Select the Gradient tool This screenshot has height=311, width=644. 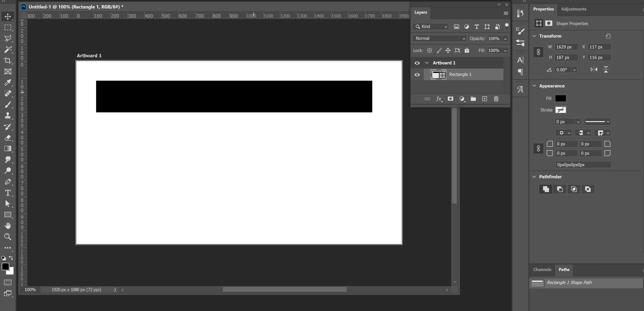(x=8, y=148)
